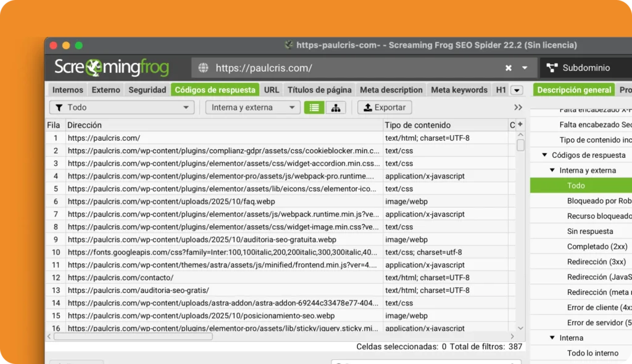632x364 pixels.
Task: Select Completado (2xx) in the sidebar
Action: [597, 247]
